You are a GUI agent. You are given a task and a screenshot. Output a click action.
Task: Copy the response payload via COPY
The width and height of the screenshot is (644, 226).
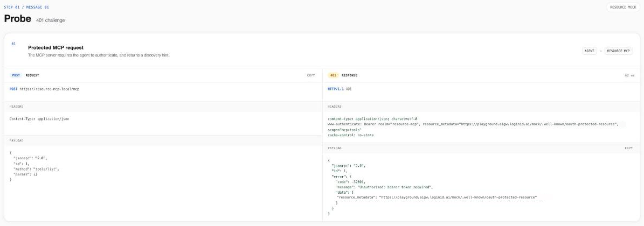pyautogui.click(x=629, y=147)
